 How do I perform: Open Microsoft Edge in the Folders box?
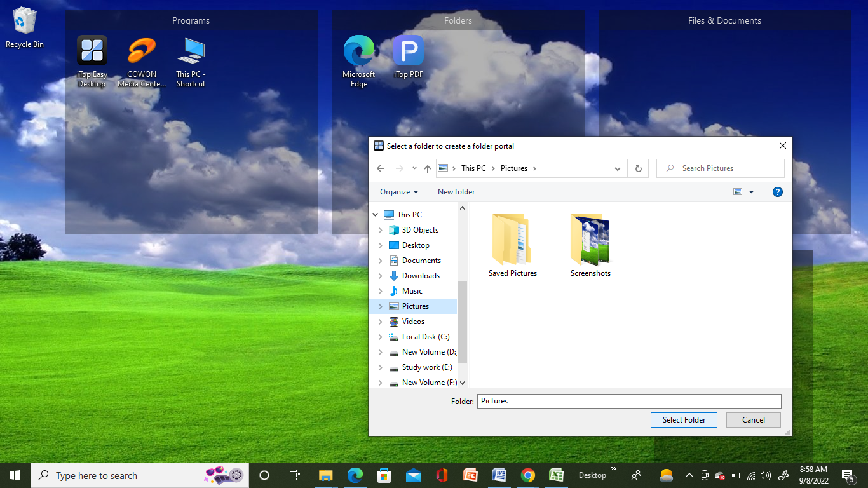tap(359, 61)
